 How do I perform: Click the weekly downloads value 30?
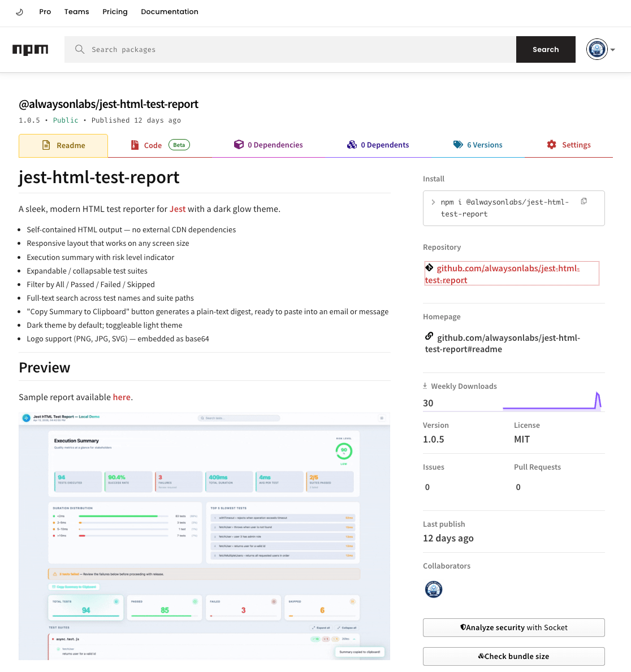click(x=428, y=404)
